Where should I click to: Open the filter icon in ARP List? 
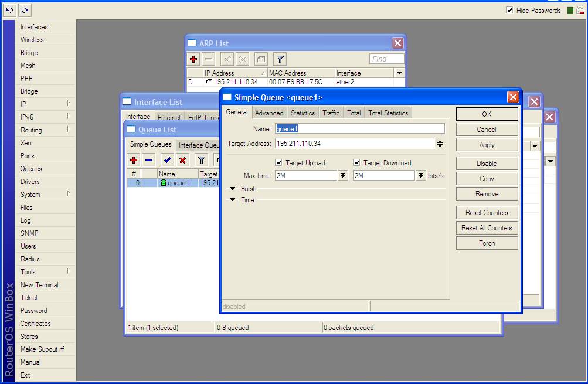pyautogui.click(x=280, y=59)
